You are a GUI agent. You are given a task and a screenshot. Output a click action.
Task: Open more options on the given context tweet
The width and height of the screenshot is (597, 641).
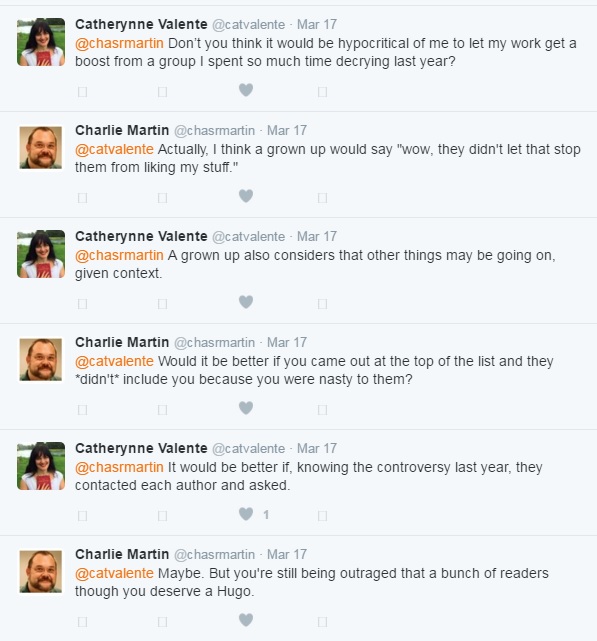coord(322,304)
